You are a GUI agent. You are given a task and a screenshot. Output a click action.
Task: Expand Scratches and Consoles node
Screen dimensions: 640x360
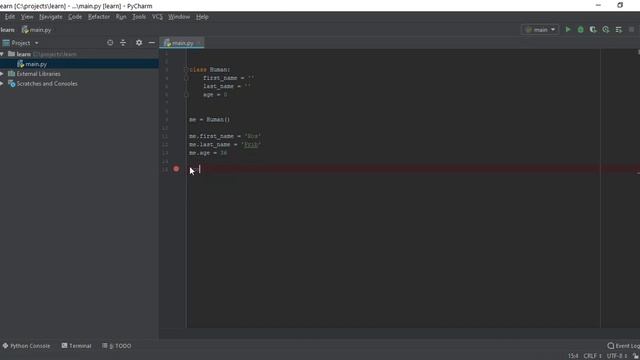point(2,84)
